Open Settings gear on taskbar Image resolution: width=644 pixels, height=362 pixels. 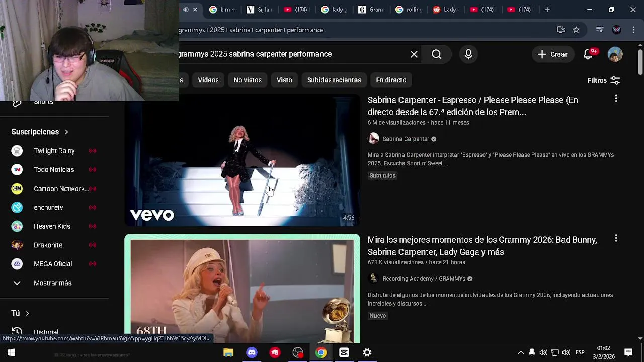[367, 352]
